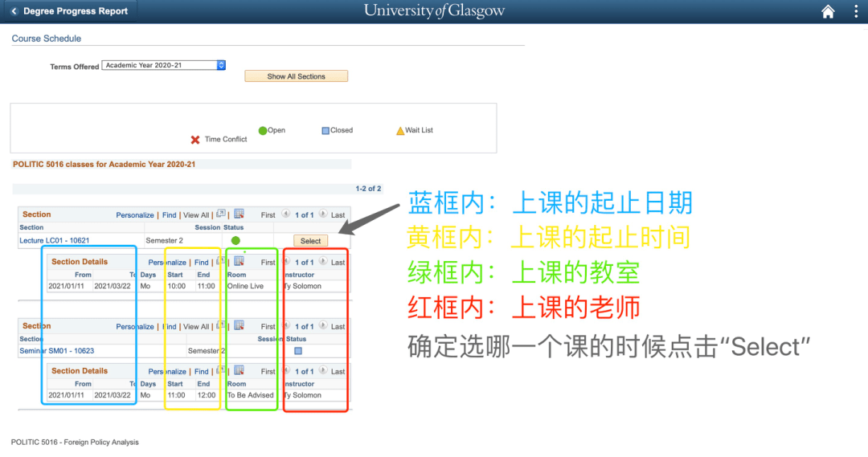Image resolution: width=868 pixels, height=457 pixels.
Task: Click the download grid icon in Lecture section header
Action: click(239, 214)
